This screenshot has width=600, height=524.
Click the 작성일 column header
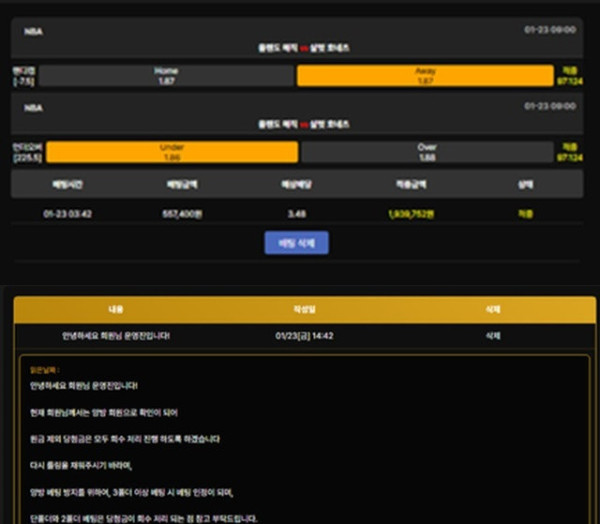pyautogui.click(x=302, y=310)
